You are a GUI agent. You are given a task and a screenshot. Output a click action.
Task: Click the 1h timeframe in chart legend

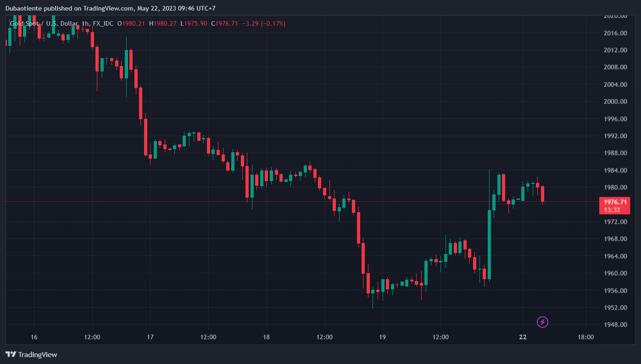85,23
